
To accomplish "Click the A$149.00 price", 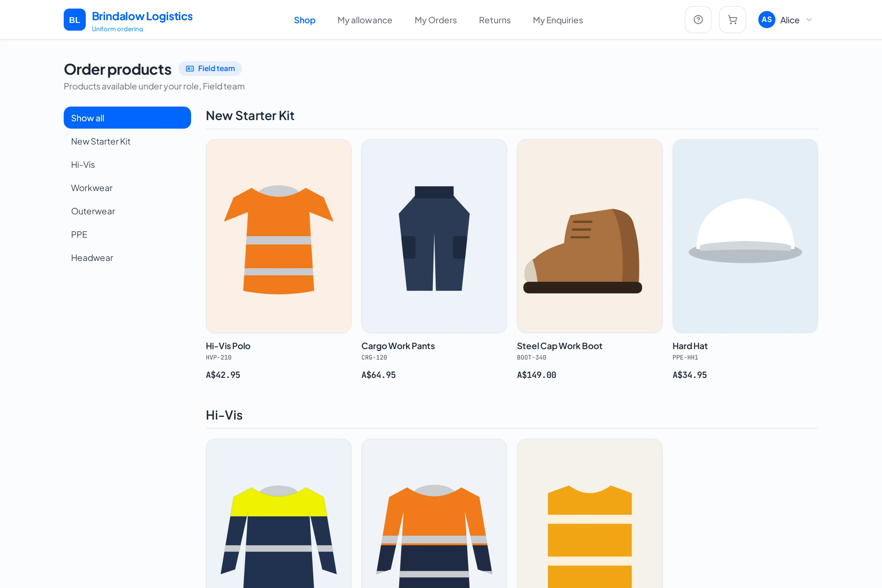I will point(536,375).
